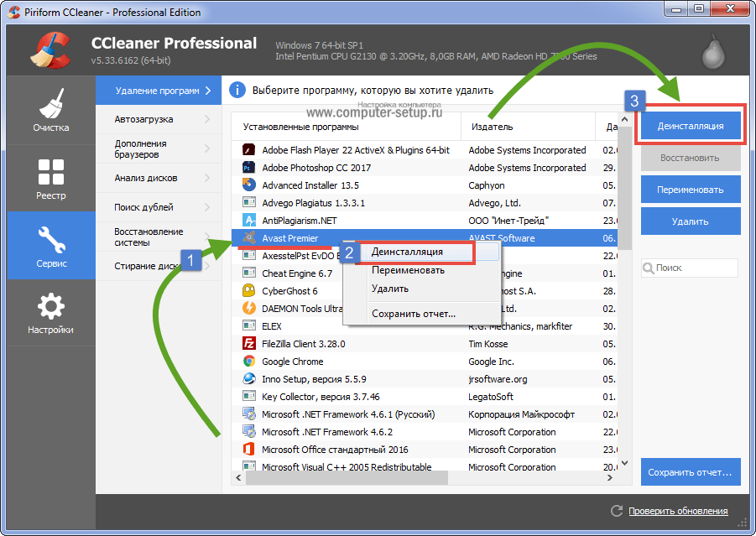Click Сохранить отчет button at bottom
Viewport: 756px width, 536px height.
(691, 472)
